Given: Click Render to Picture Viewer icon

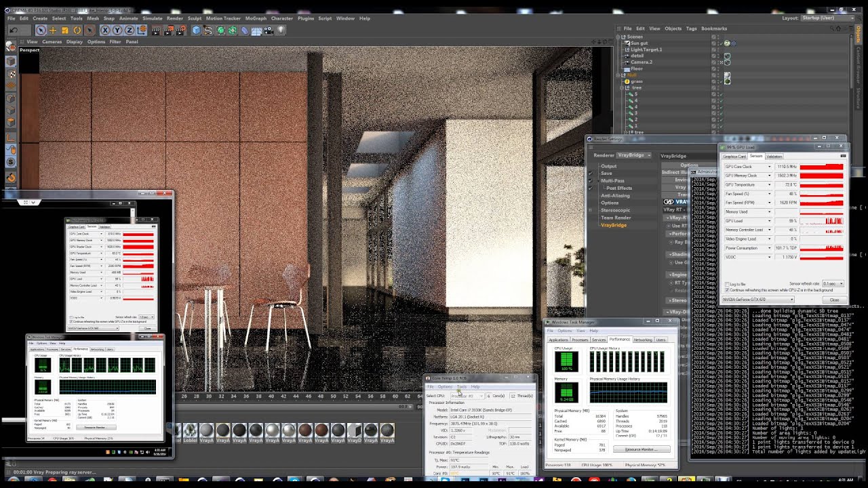Looking at the screenshot, I should [169, 30].
